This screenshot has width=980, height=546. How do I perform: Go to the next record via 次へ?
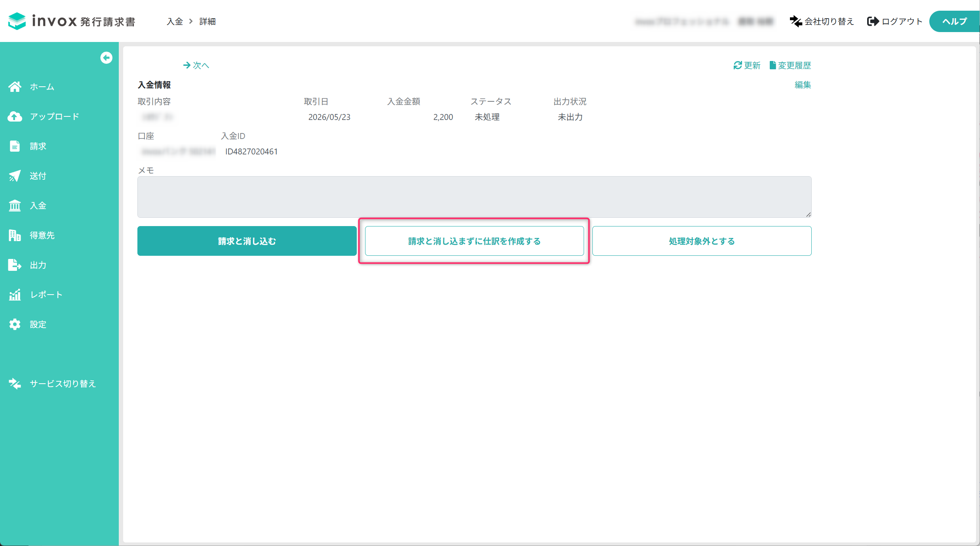coord(196,65)
